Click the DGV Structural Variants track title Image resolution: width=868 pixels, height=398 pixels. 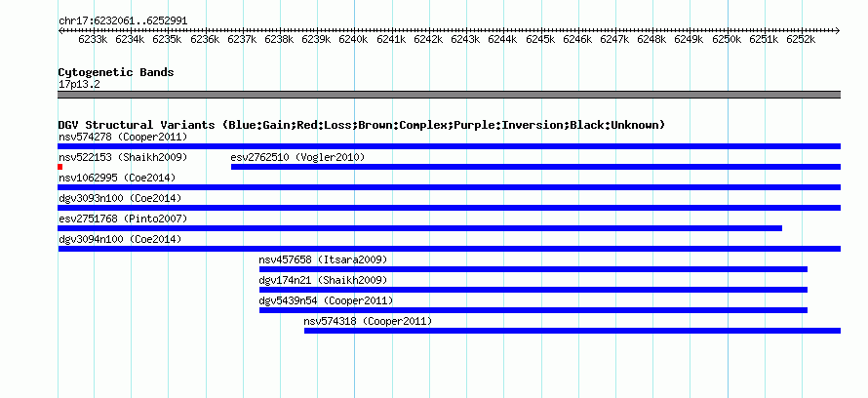point(361,125)
